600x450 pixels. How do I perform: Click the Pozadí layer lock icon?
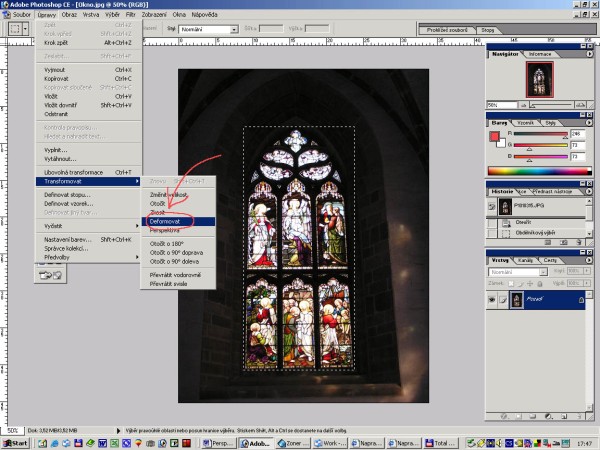point(582,299)
